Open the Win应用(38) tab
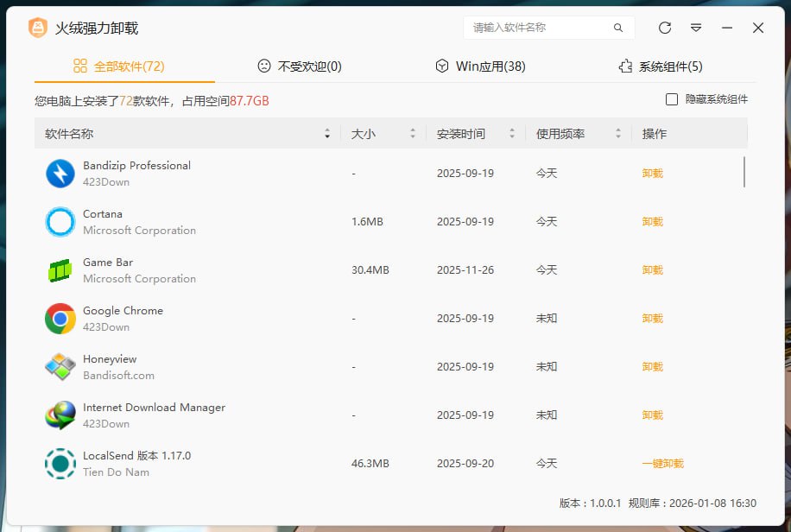Image resolution: width=791 pixels, height=532 pixels. 480,66
